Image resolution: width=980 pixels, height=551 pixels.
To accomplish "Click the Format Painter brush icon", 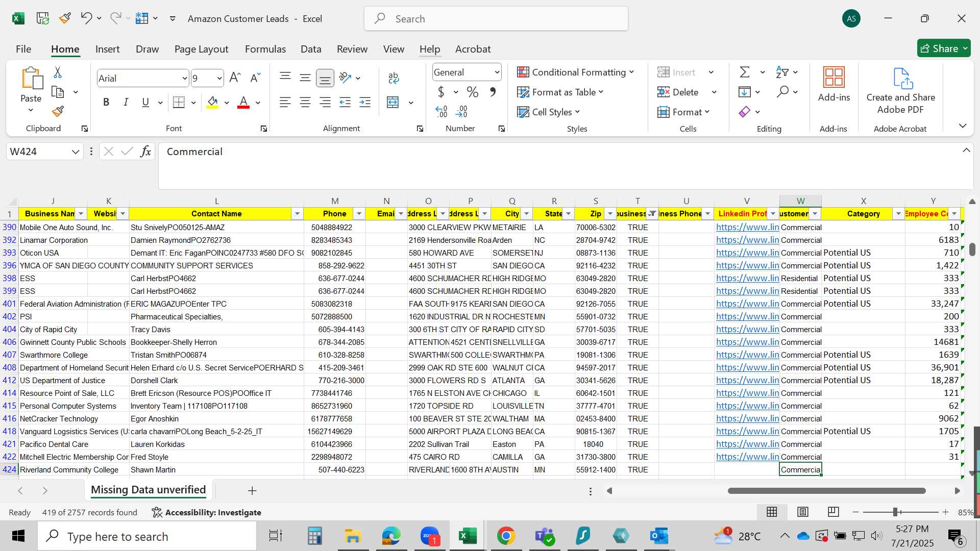I will click(x=58, y=111).
